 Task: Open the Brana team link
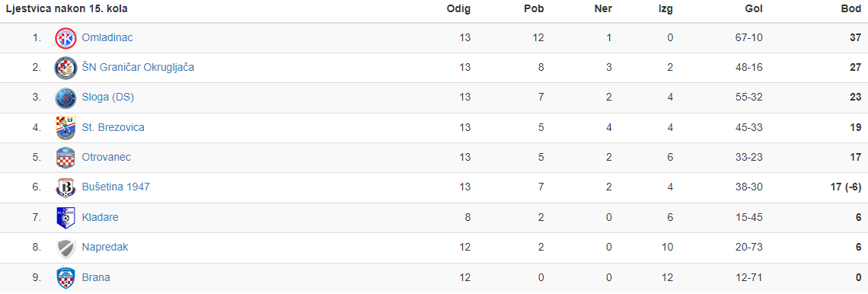pyautogui.click(x=96, y=276)
